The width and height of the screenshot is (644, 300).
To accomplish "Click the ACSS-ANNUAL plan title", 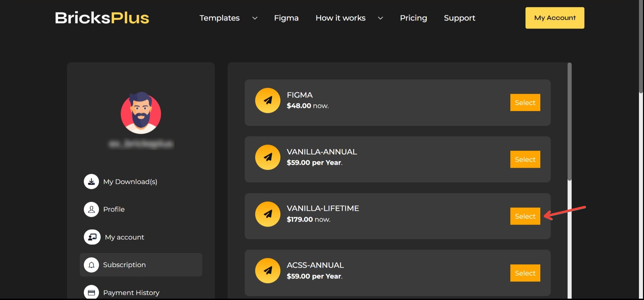I will [315, 265].
